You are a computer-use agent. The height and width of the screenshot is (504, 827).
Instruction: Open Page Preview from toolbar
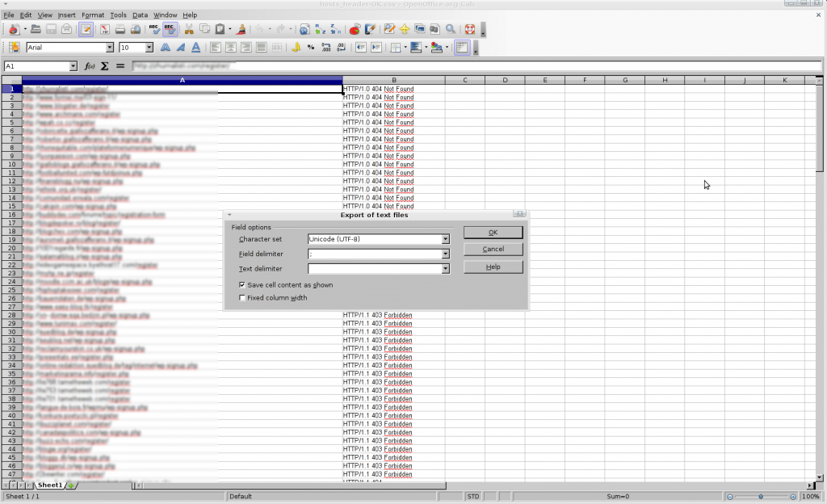click(136, 30)
